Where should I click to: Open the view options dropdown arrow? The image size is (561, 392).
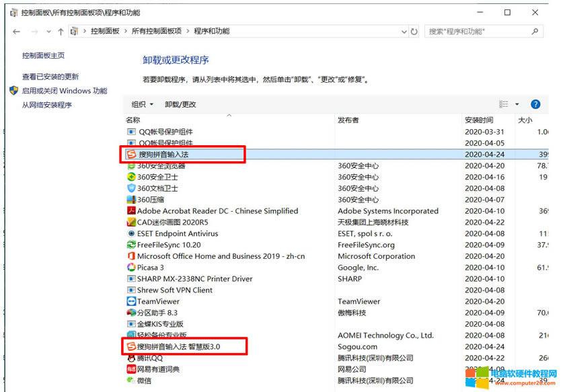[517, 104]
